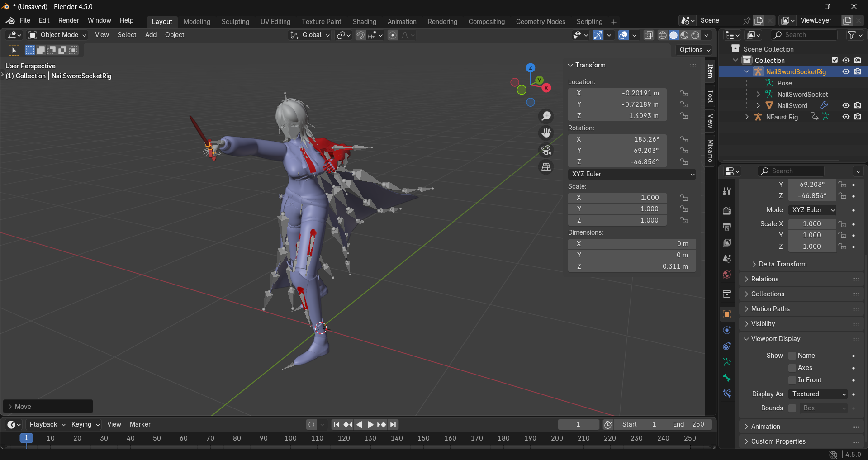Expand the Delta Transform section

point(782,264)
